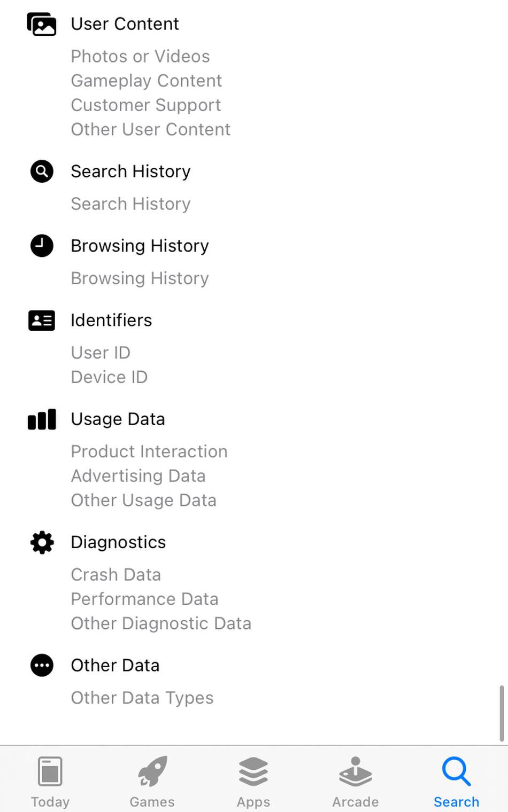Viewport: 508px width, 812px height.
Task: Click the Usage Data bar chart icon
Action: 42,419
